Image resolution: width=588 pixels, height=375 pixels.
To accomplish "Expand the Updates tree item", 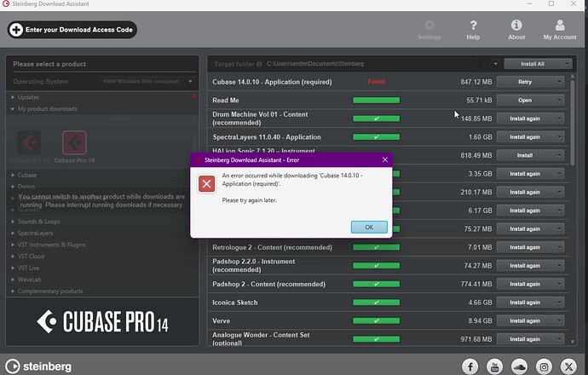I will pos(13,97).
